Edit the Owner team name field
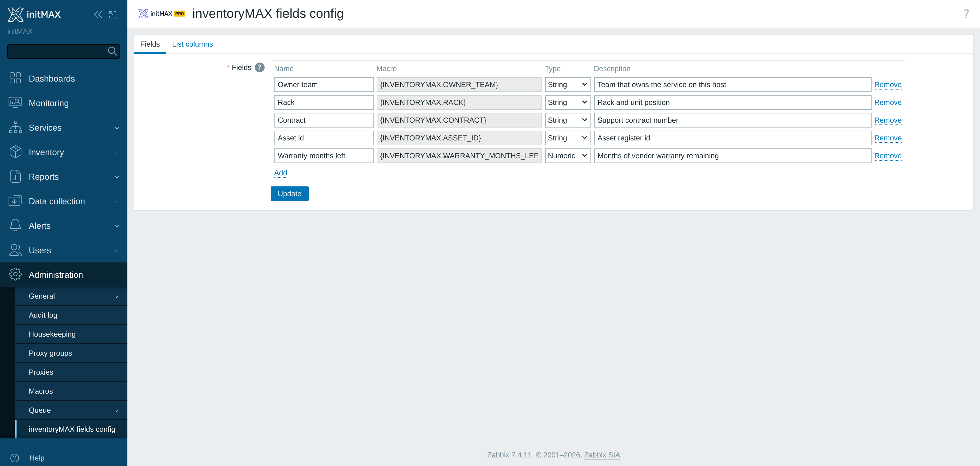The height and width of the screenshot is (466, 980). point(324,85)
